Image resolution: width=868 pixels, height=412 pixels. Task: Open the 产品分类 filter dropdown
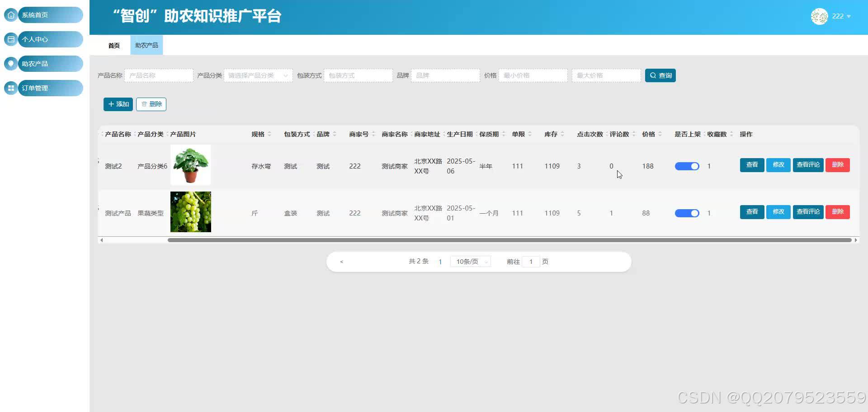click(258, 75)
